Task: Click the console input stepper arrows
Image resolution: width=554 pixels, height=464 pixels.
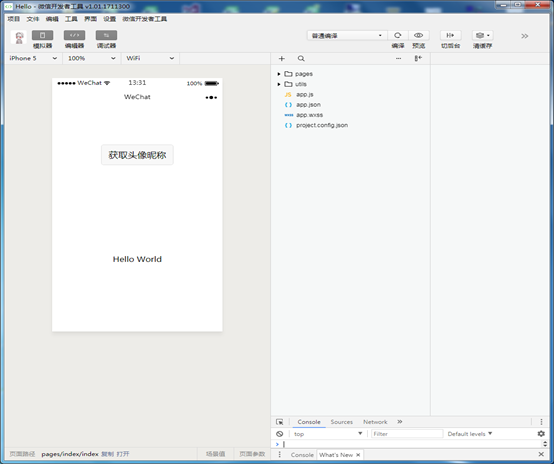Action: tap(545, 444)
